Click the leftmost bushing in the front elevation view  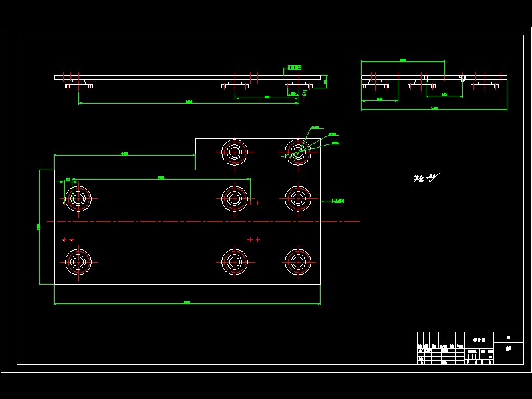pos(79,84)
